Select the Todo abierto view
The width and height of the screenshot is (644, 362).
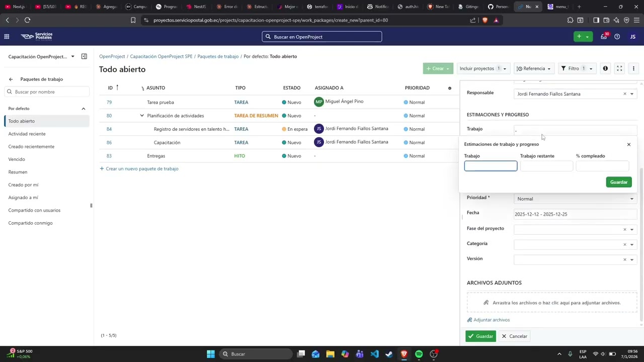click(47, 121)
